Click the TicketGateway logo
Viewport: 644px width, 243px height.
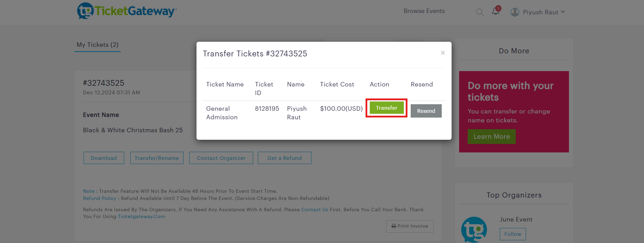(x=127, y=11)
